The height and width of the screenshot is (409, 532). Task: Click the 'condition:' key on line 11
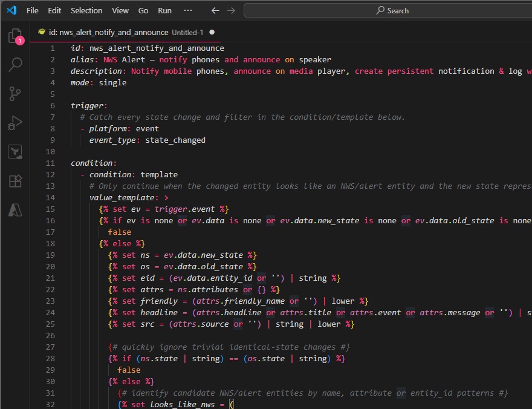pos(94,163)
